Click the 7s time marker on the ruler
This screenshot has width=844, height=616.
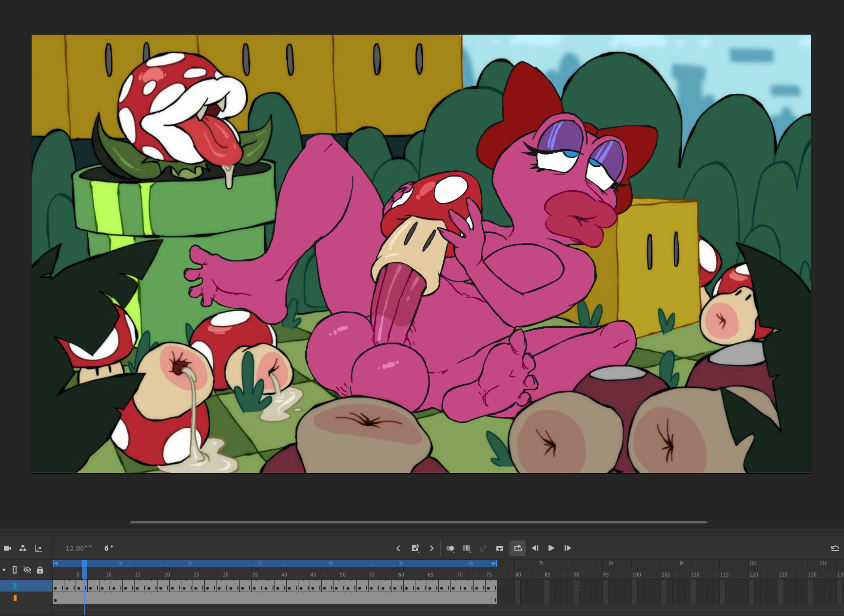(541, 563)
